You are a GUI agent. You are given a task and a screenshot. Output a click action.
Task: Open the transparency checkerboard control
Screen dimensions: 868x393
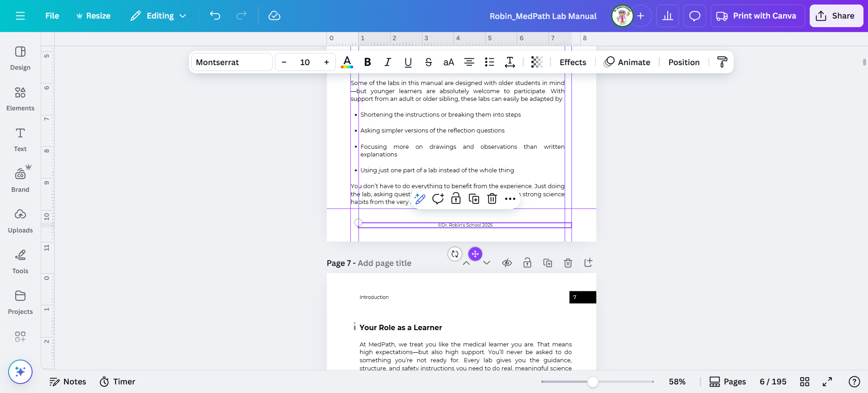point(537,62)
